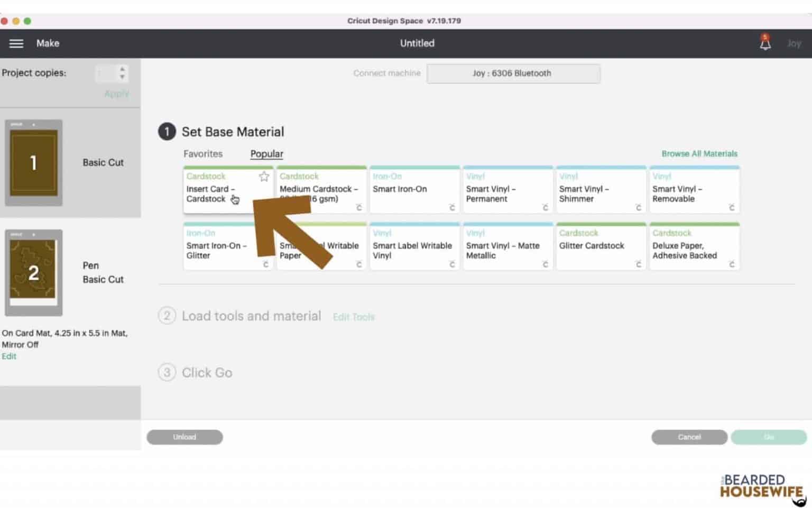Click the Cricut icon on Deluxe Paper tile
The width and height of the screenshot is (812, 516).
coord(732,264)
